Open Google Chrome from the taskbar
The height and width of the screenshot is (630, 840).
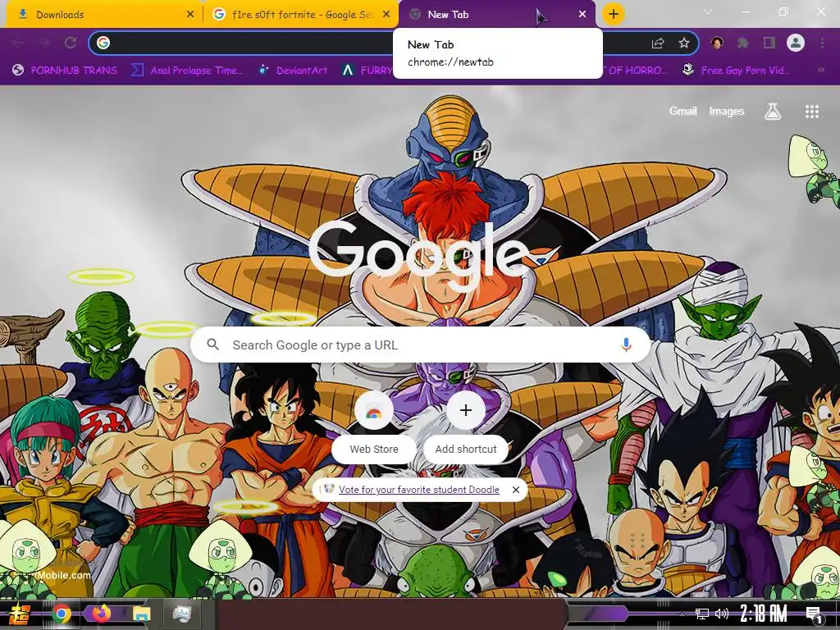pyautogui.click(x=62, y=614)
